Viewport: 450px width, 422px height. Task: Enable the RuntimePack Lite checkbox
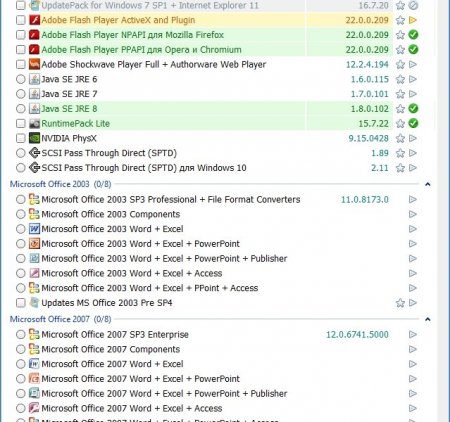(21, 123)
